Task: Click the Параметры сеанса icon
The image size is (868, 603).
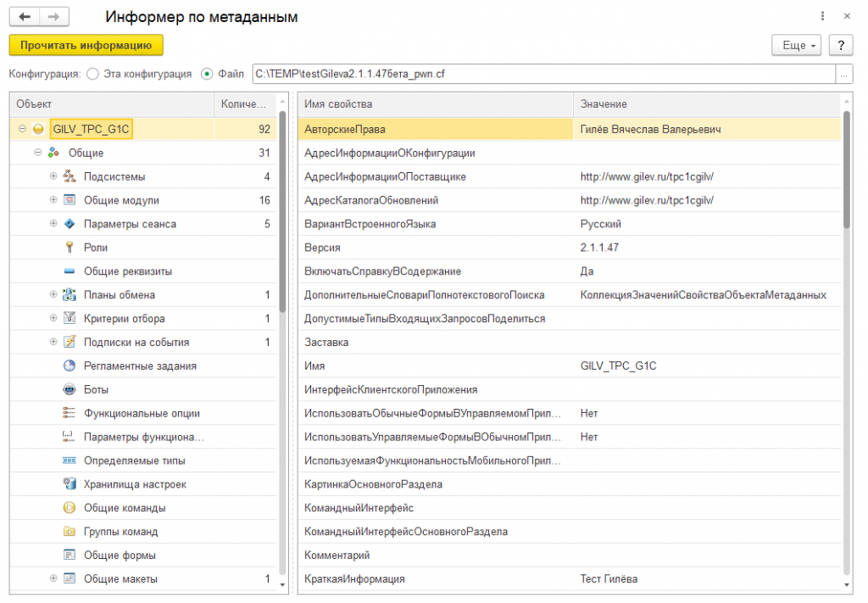Action: (70, 224)
